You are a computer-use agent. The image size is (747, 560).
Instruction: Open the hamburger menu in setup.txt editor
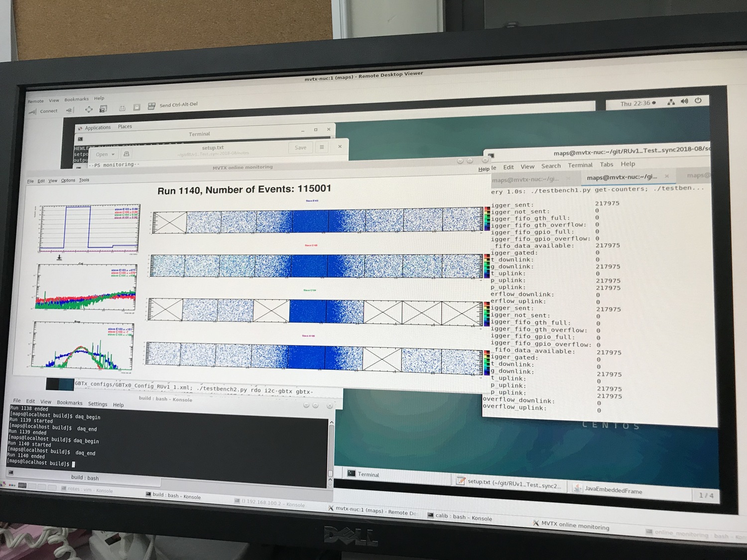coord(322,147)
